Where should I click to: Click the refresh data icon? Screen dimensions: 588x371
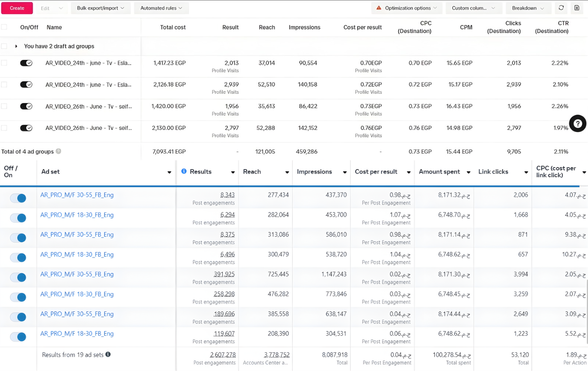tap(561, 8)
